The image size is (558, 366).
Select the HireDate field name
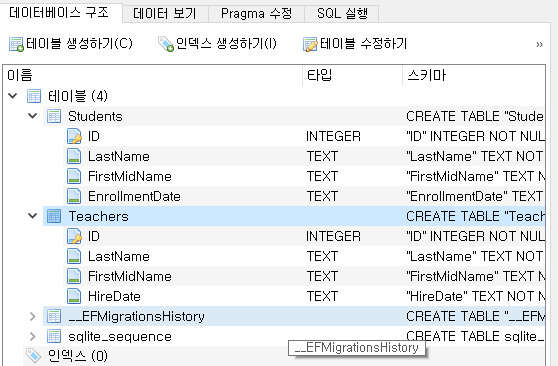coord(114,297)
